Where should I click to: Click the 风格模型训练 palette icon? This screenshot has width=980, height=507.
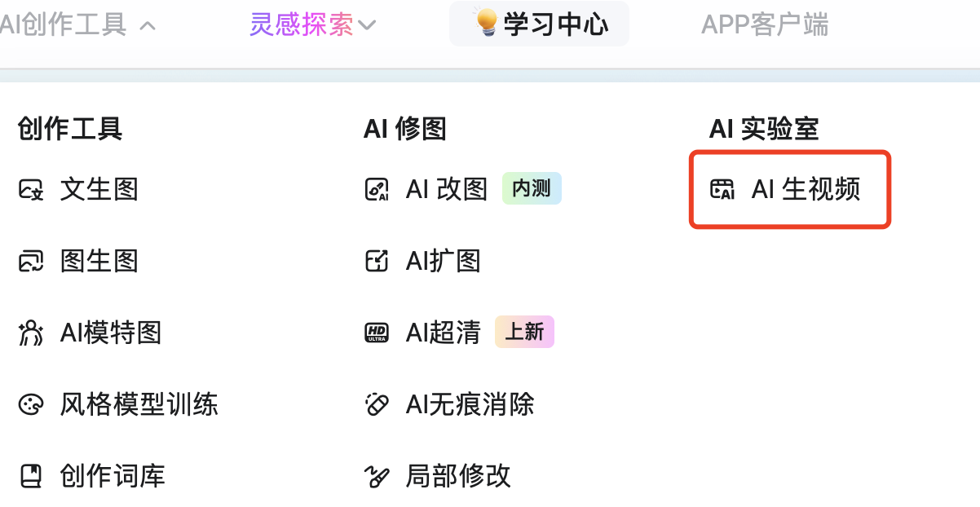pyautogui.click(x=31, y=404)
